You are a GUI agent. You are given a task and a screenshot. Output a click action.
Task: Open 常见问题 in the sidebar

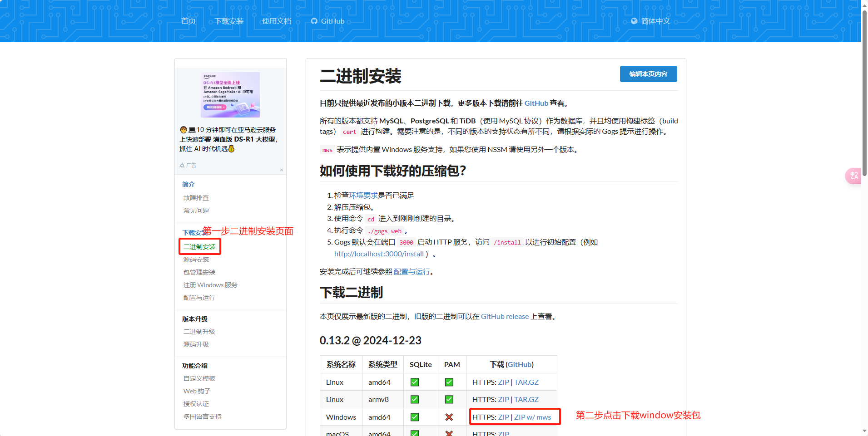point(196,211)
